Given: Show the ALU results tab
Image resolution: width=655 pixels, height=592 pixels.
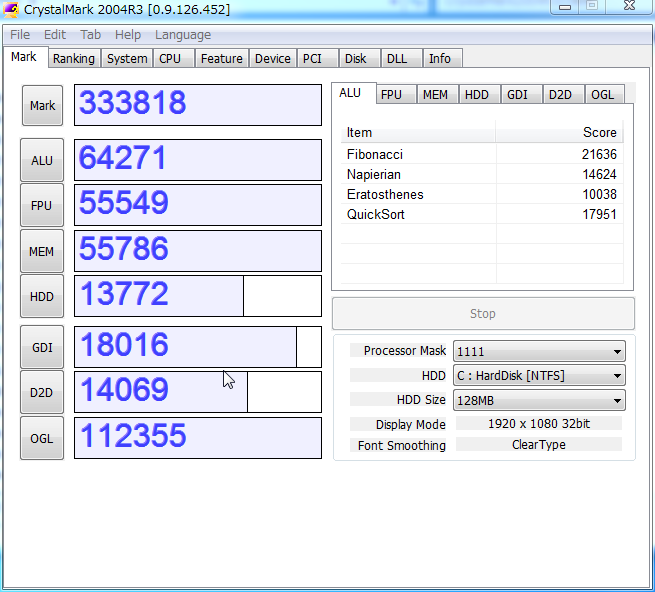Looking at the screenshot, I should pos(353,93).
